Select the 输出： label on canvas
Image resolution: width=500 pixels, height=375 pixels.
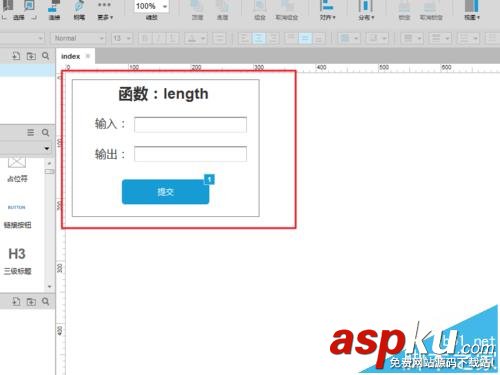coord(110,154)
